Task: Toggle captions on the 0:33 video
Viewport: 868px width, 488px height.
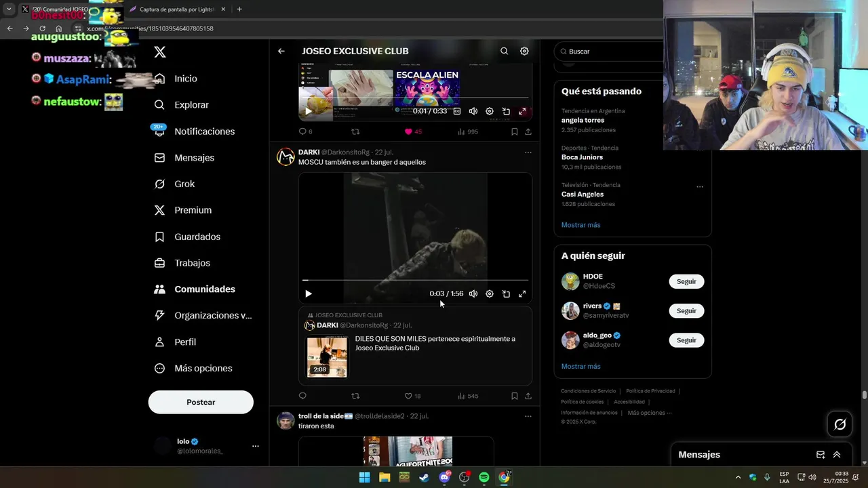Action: click(457, 111)
